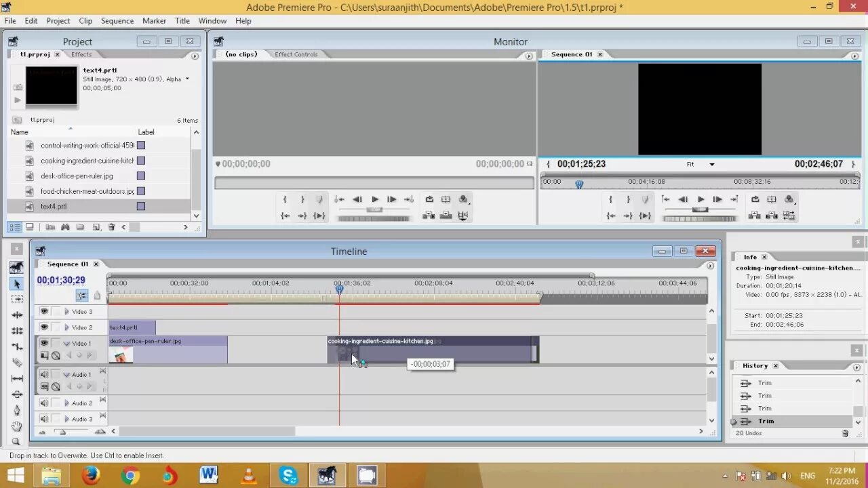The image size is (868, 488).
Task: Toggle lock box on Audio 1 track
Action: pos(56,374)
